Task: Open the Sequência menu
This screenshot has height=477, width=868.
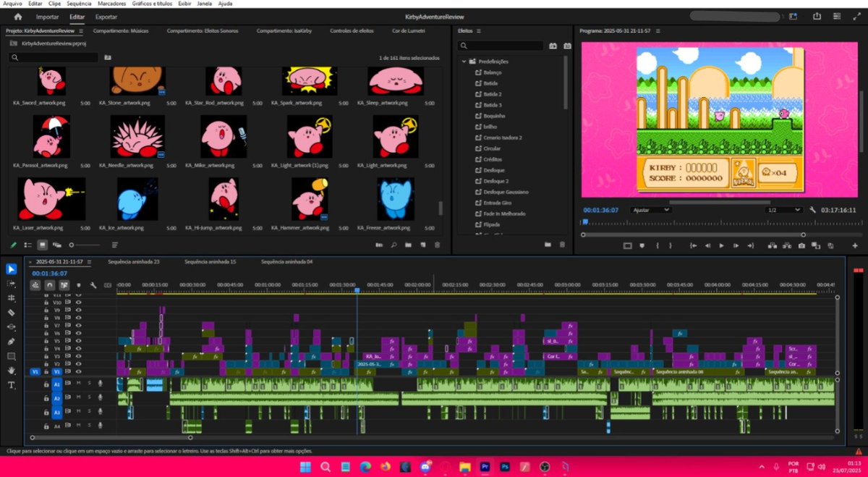Action: (80, 4)
